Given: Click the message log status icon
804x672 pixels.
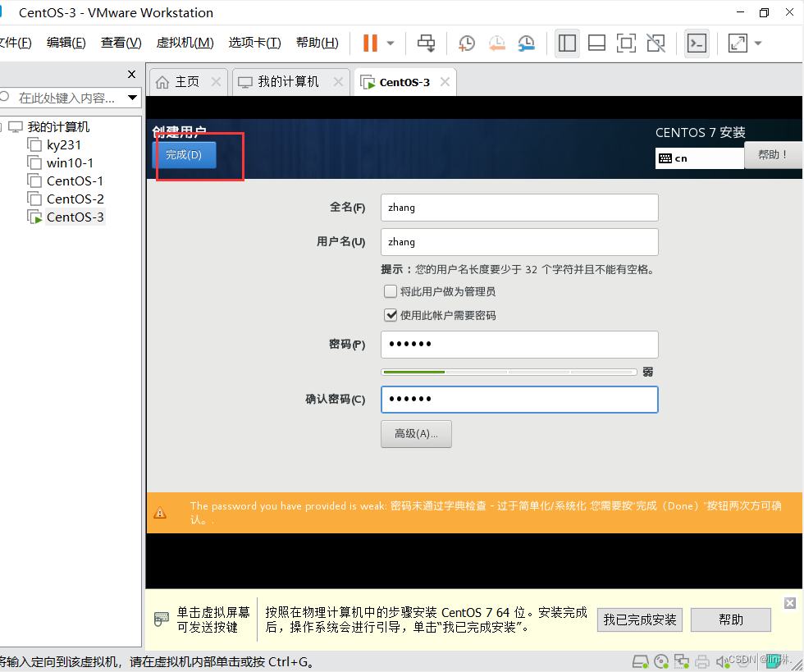Looking at the screenshot, I should [773, 661].
